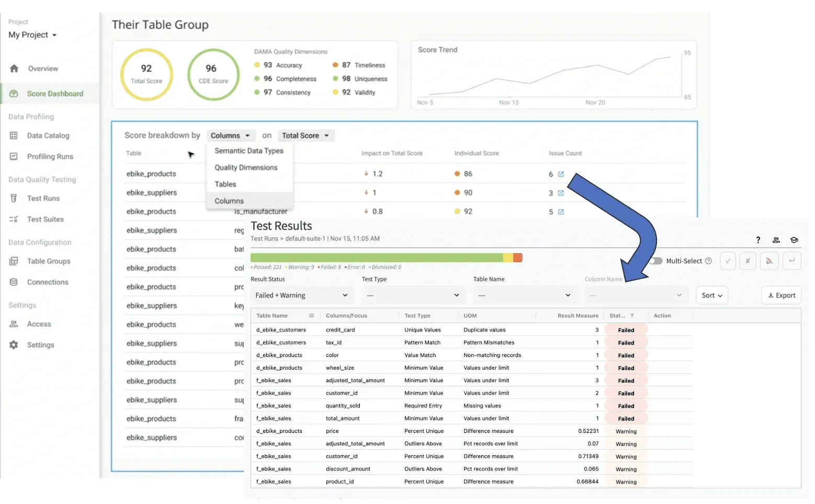
Task: Open the Test Type filter dropdown
Action: click(x=412, y=295)
